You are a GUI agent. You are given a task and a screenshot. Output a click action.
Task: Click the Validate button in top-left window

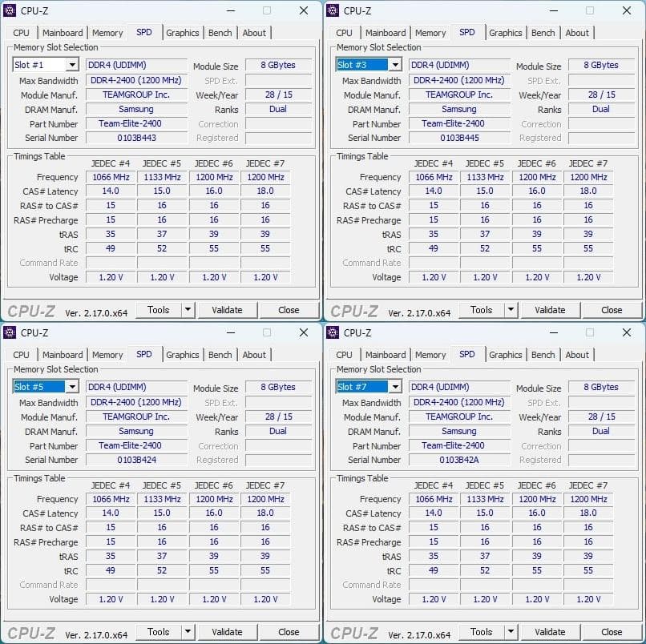[228, 310]
